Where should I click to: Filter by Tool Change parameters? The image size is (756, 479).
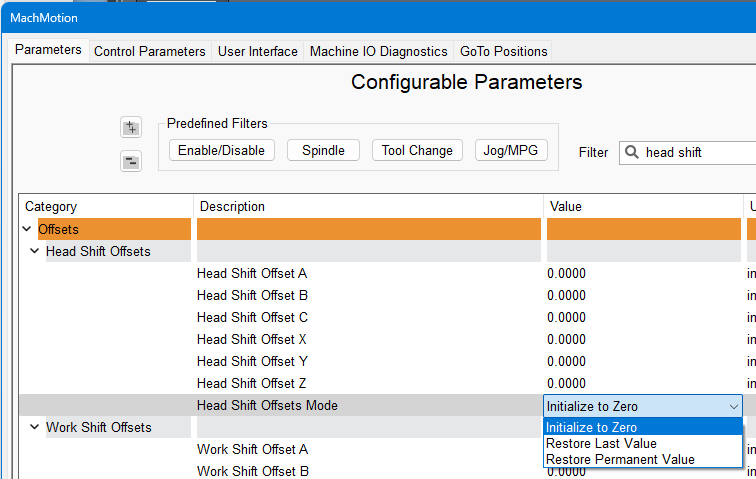(x=417, y=150)
